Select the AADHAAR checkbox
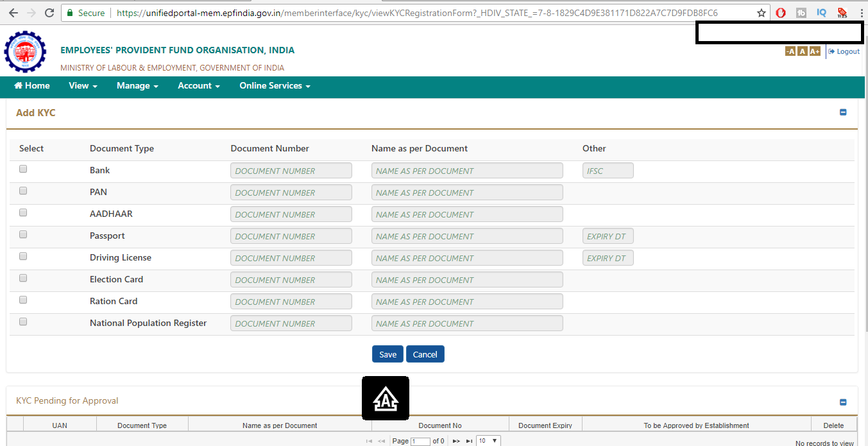 pyautogui.click(x=23, y=213)
